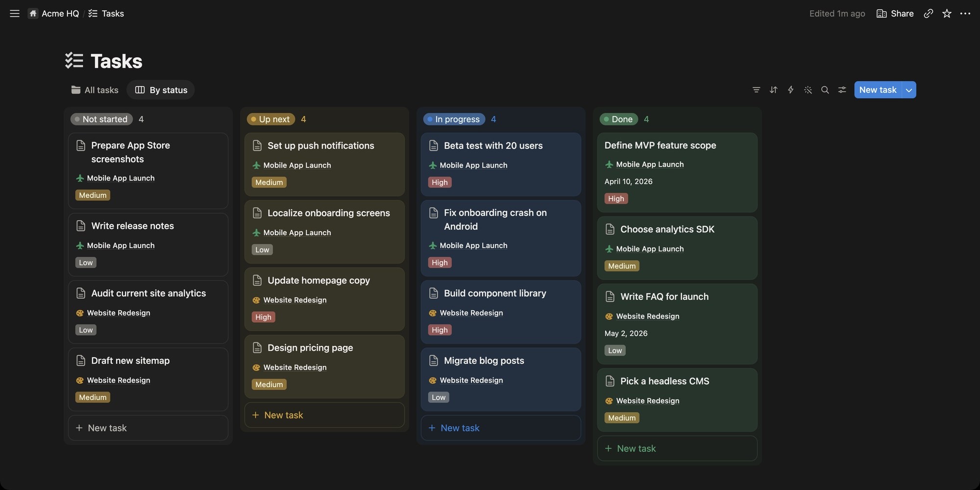The image size is (980, 490).
Task: Select the By status board tab
Action: coord(161,90)
